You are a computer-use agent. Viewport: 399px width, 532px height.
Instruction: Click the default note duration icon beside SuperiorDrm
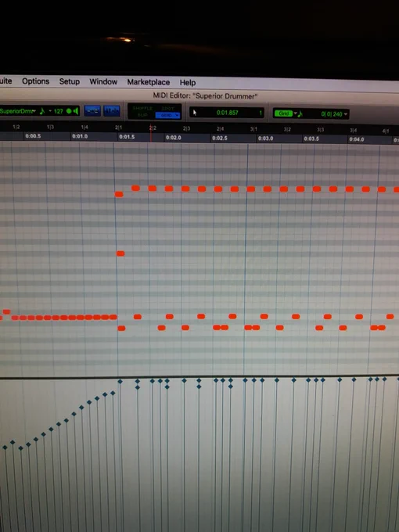point(42,111)
